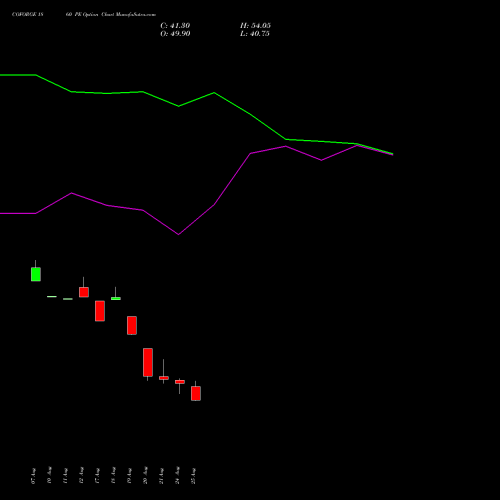The height and width of the screenshot is (500, 500).
Task: Click the low price value L: 40.75
Action: pos(255,34)
